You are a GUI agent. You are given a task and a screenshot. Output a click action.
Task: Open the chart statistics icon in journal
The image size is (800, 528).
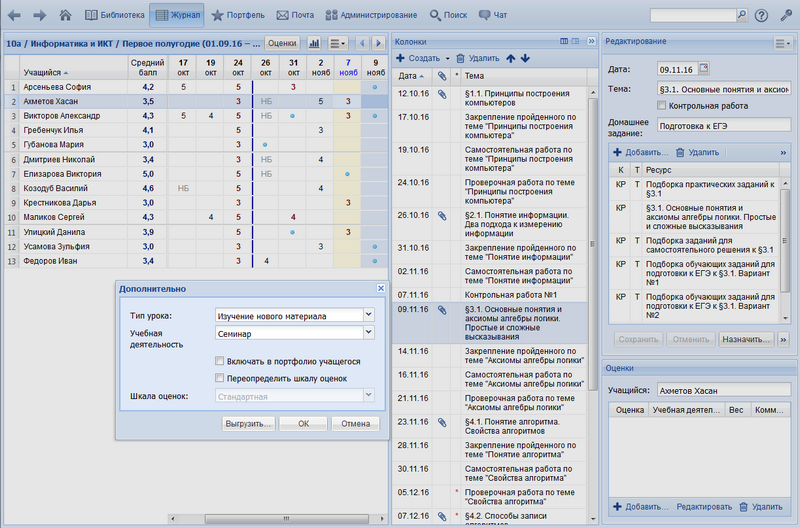[x=314, y=43]
